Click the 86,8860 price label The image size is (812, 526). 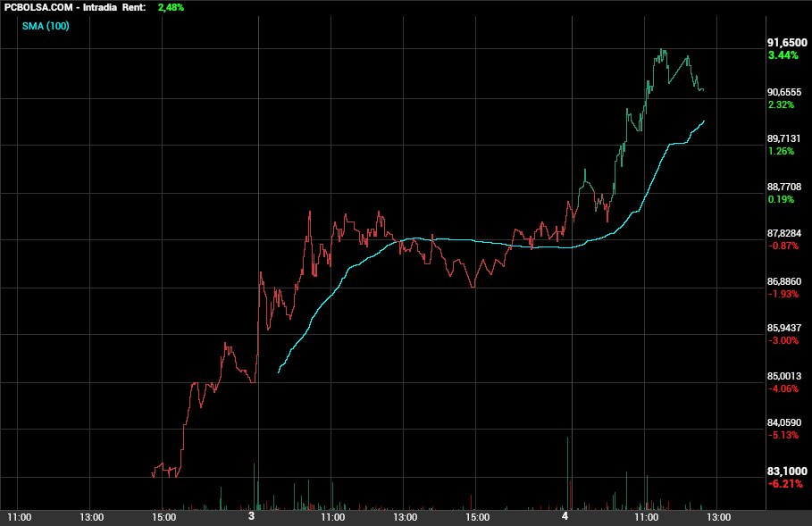point(784,281)
